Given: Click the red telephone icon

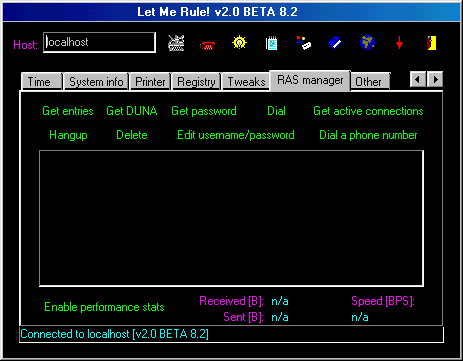Looking at the screenshot, I should pyautogui.click(x=207, y=45).
